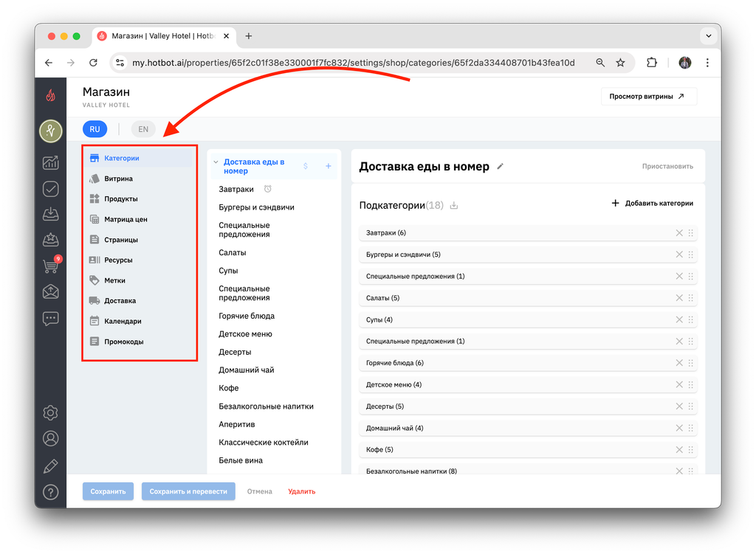
Task: Open the envelope mailings sidebar icon
Action: pyautogui.click(x=51, y=291)
